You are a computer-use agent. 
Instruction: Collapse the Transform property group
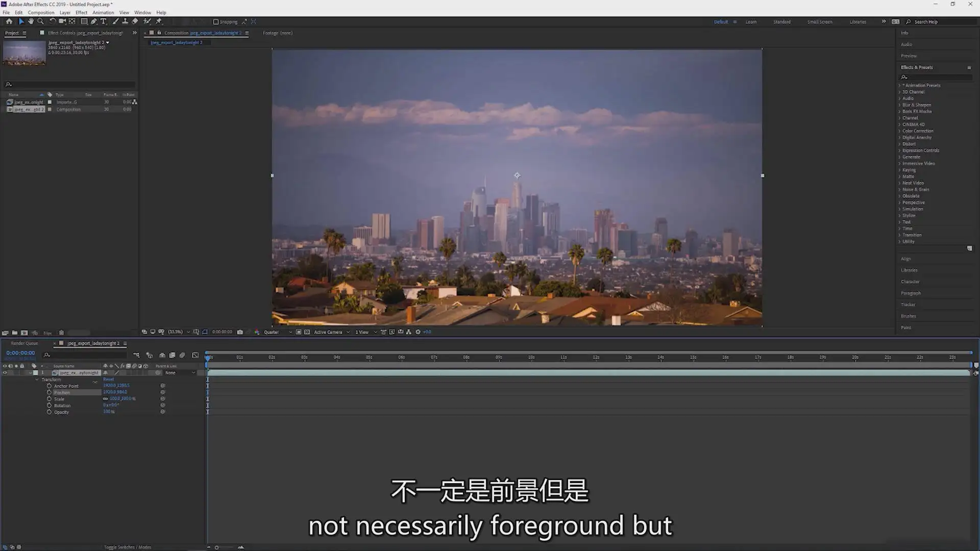click(x=37, y=380)
